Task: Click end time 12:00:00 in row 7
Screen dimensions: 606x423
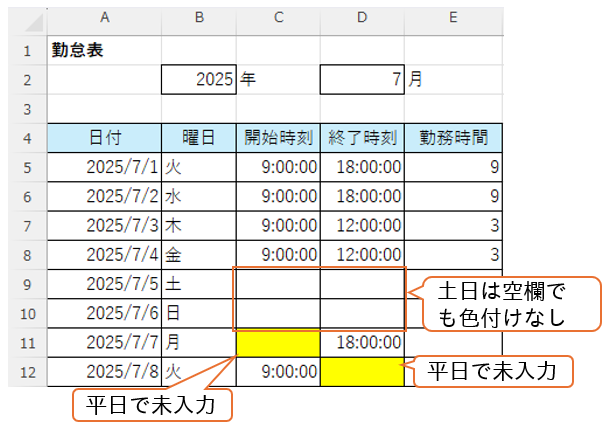Action: [x=362, y=226]
